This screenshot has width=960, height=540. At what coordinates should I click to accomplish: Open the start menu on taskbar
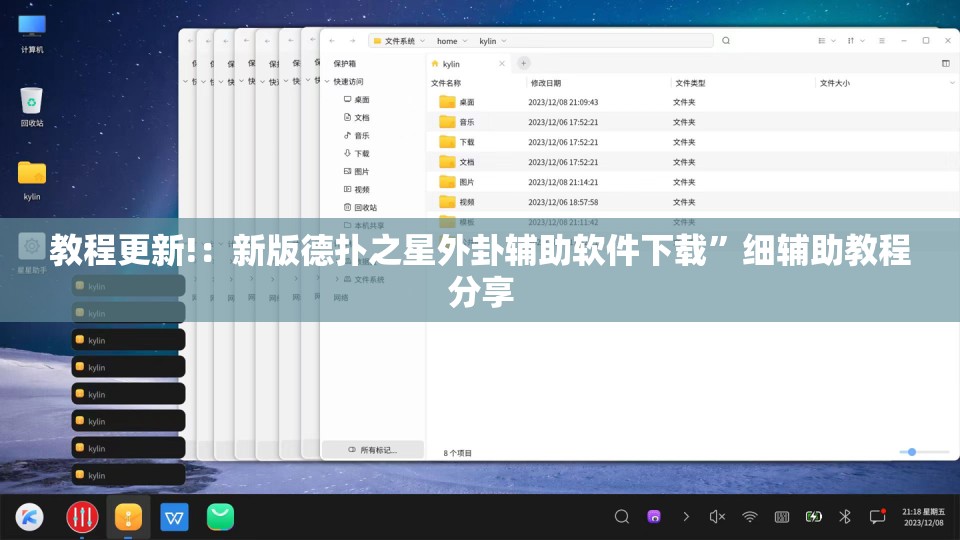click(29, 517)
